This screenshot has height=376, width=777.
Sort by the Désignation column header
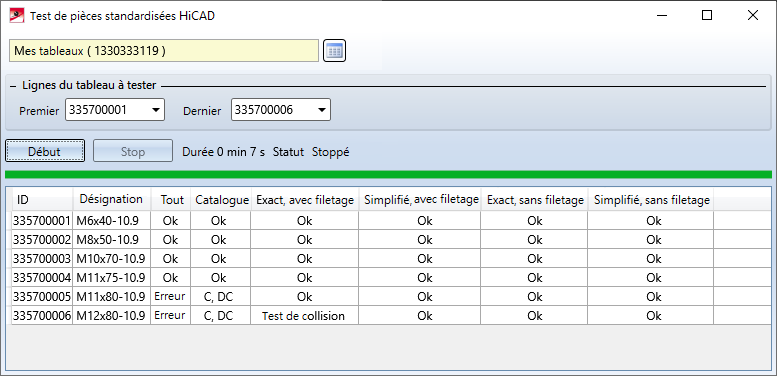click(112, 200)
